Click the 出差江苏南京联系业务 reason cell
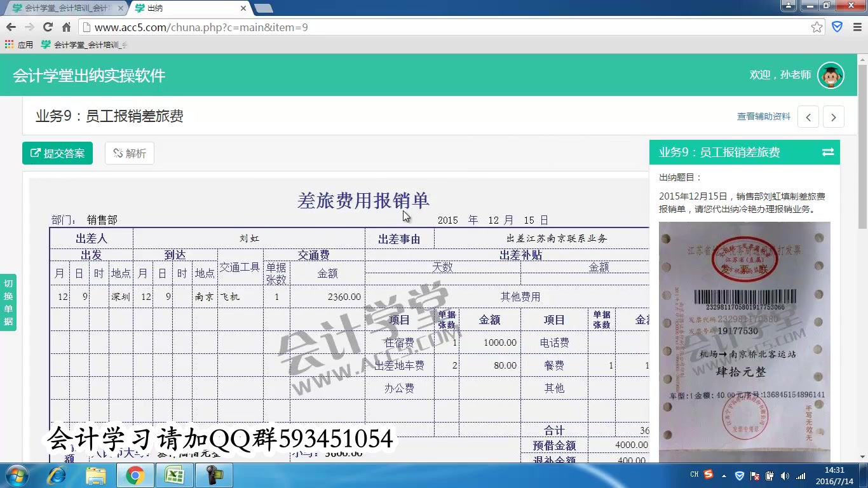Viewport: 868px width, 488px height. 557,239
